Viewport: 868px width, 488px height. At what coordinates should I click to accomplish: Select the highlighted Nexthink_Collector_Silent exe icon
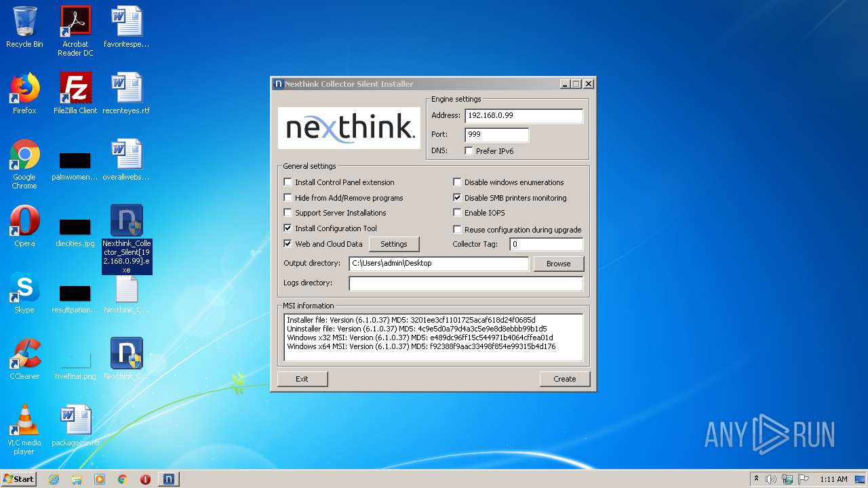point(127,239)
